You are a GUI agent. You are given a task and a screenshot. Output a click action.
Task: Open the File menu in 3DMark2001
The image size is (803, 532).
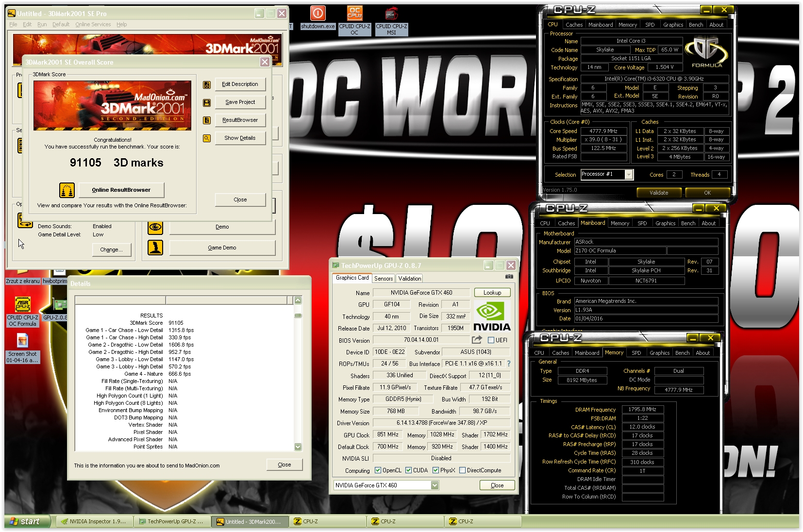(13, 24)
